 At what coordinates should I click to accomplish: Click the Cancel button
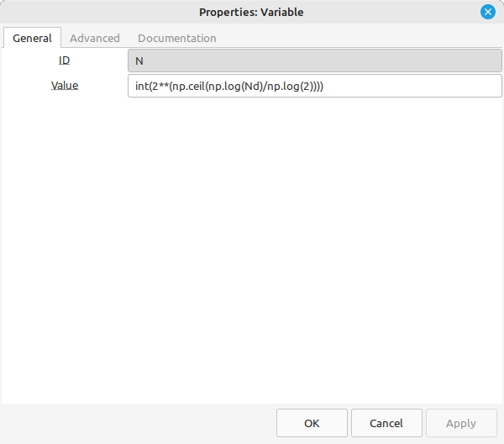(x=386, y=423)
